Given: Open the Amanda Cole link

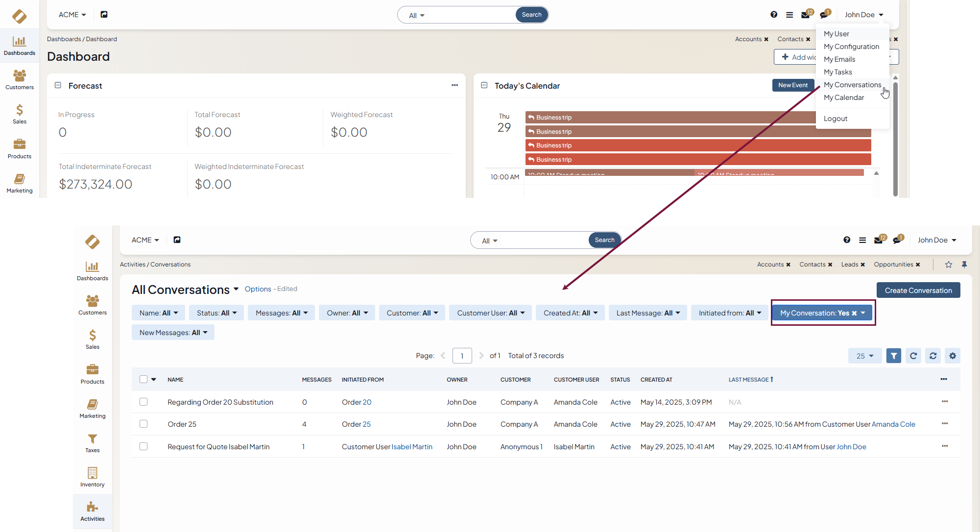Looking at the screenshot, I should 893,424.
